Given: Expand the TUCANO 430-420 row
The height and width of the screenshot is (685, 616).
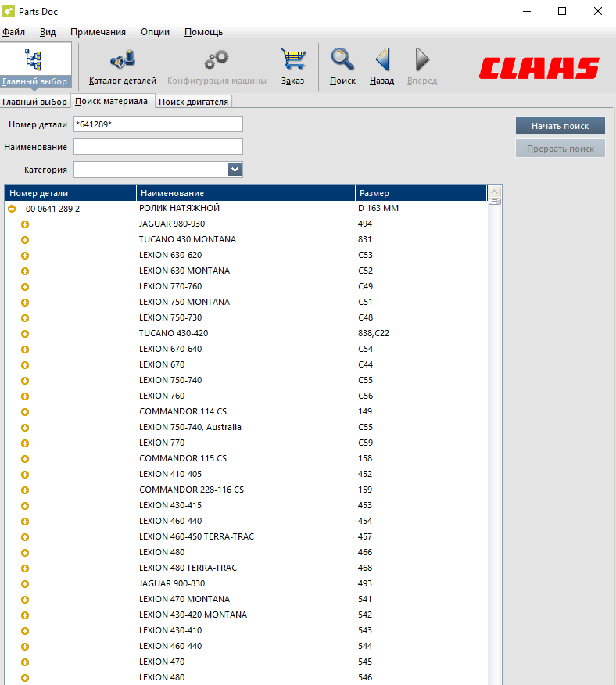Looking at the screenshot, I should [25, 334].
